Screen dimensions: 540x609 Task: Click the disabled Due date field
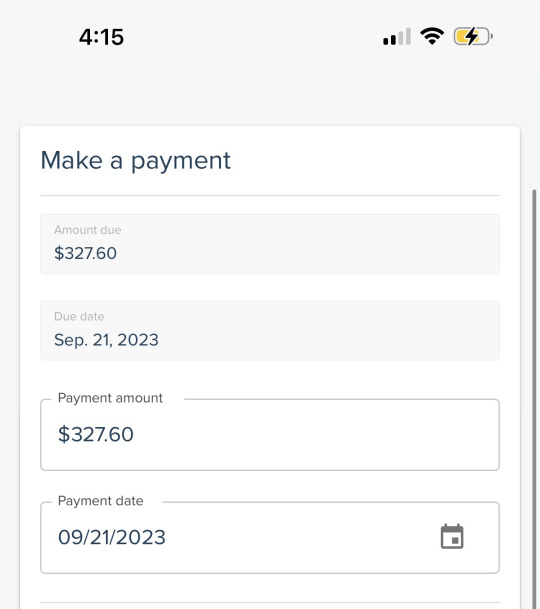(x=270, y=330)
